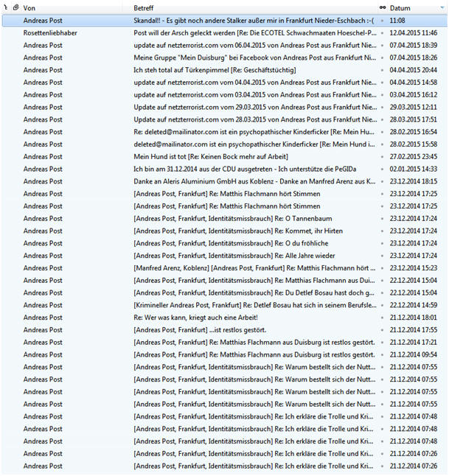Image resolution: width=449 pixels, height=476 pixels.
Task: Click the read-status glasses column header icon
Action: 383,7
